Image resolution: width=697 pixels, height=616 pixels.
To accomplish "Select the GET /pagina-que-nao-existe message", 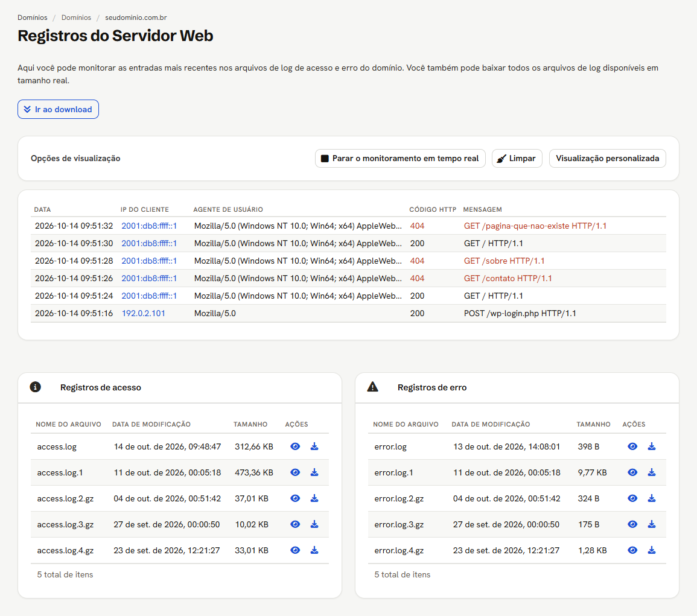I will [x=535, y=226].
